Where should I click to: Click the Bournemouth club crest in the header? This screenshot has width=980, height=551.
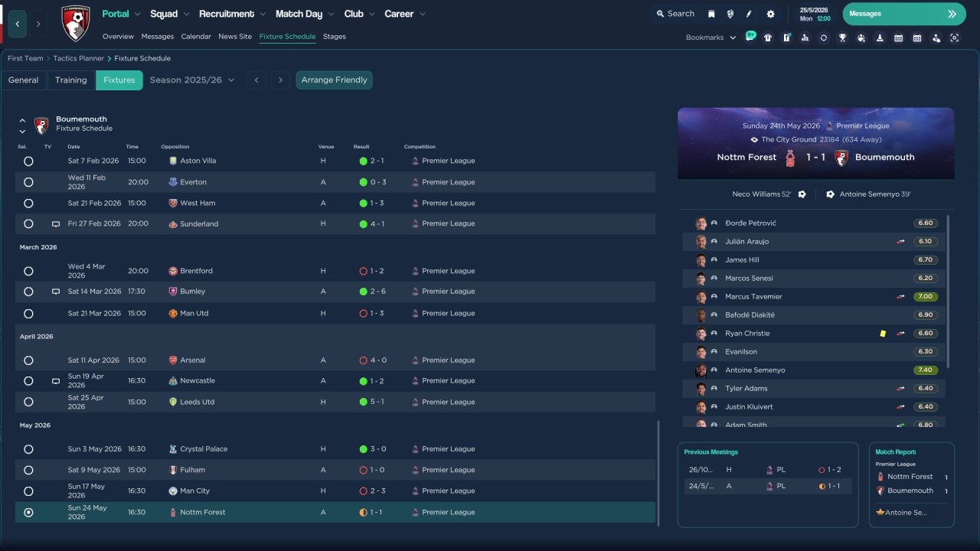coord(76,23)
